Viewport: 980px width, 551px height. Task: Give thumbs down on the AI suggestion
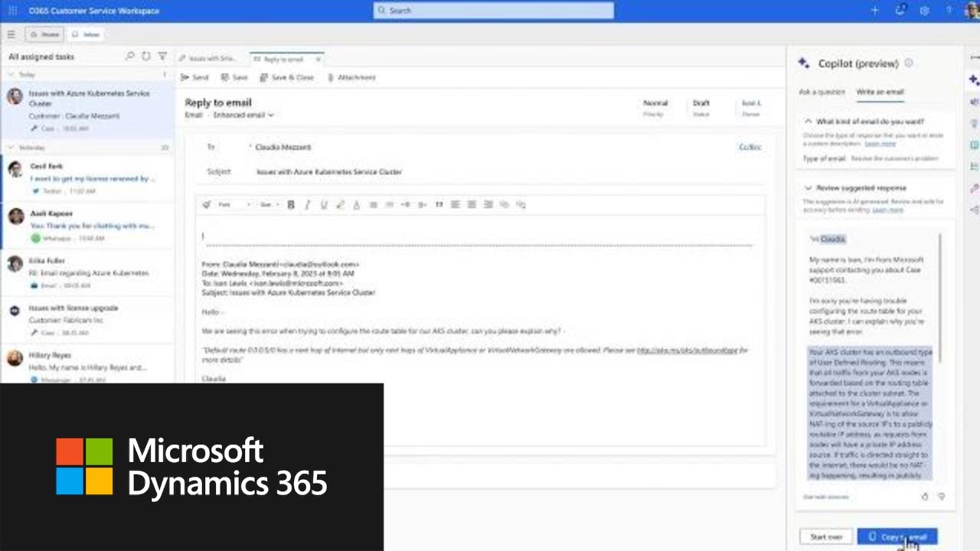[942, 497]
